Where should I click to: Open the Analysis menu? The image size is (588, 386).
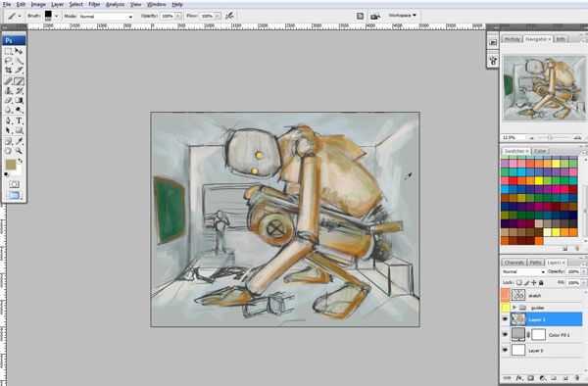tap(115, 5)
